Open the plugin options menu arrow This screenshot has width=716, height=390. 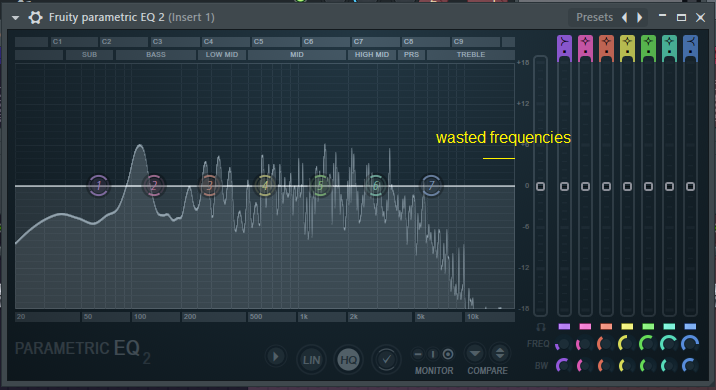click(16, 18)
